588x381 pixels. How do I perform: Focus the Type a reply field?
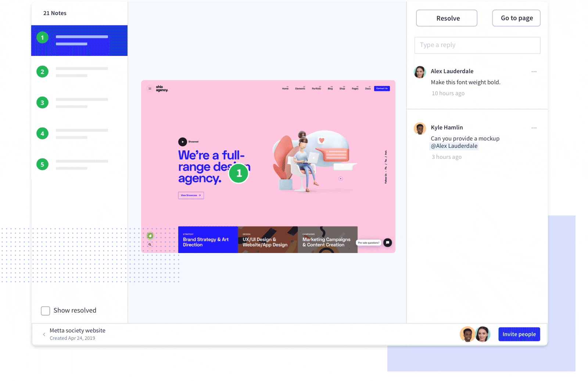477,45
